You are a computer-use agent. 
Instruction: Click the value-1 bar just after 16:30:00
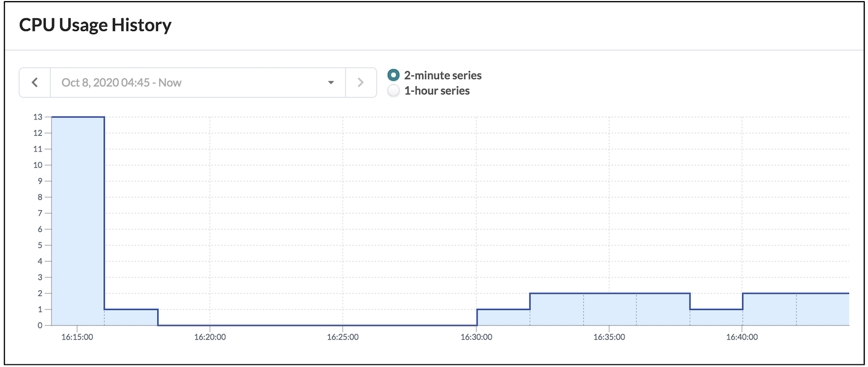[503, 317]
